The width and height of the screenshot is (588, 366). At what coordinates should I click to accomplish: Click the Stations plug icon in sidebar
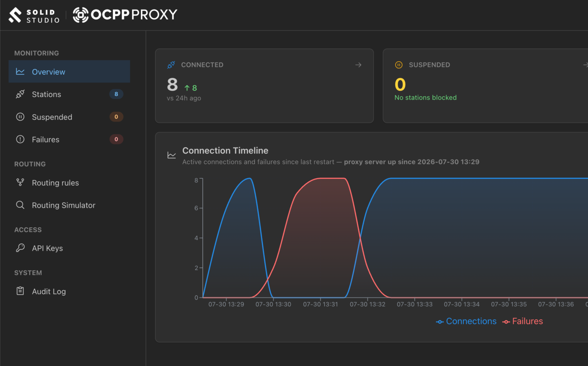point(20,94)
